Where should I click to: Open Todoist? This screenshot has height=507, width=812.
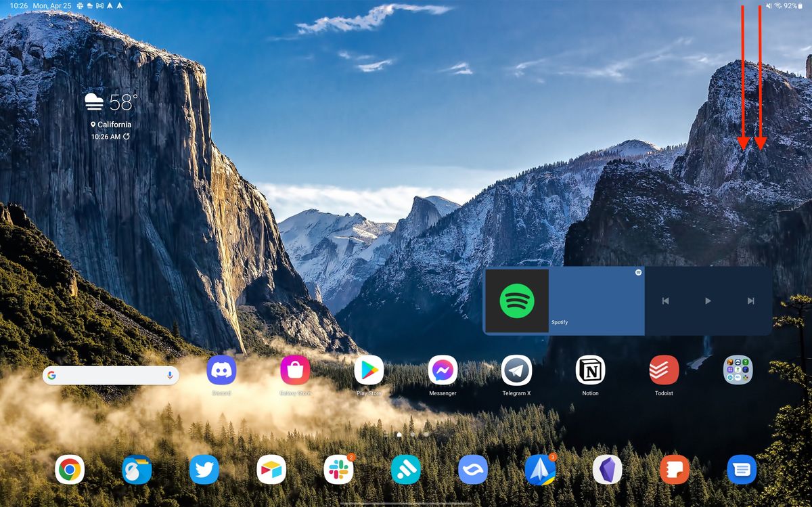[x=663, y=371]
